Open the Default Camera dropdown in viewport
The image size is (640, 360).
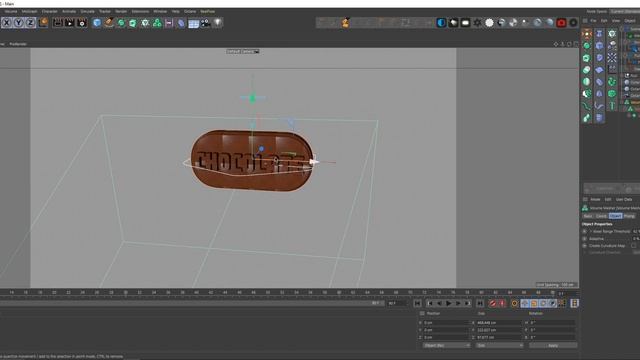coord(243,51)
